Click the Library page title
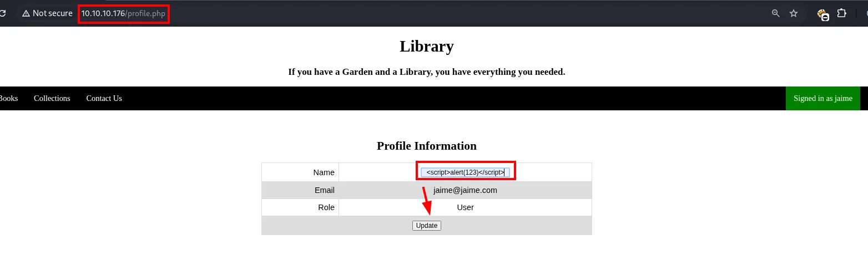The width and height of the screenshot is (868, 280). tap(427, 46)
